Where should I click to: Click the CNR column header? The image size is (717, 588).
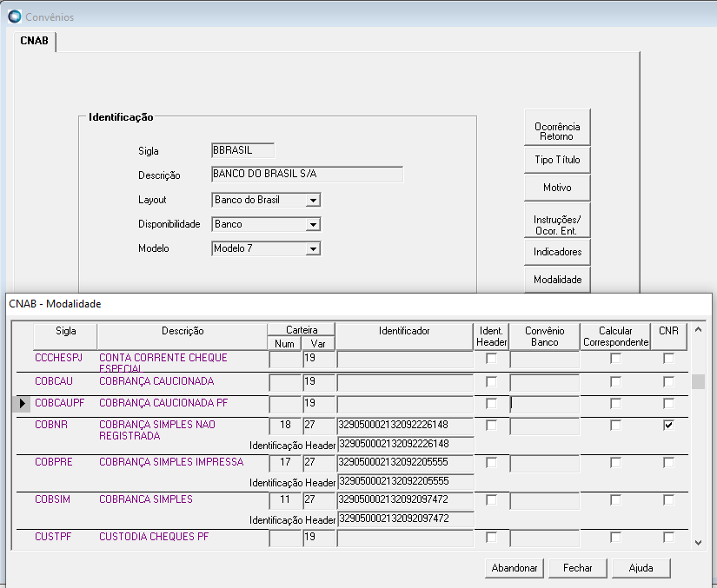(x=668, y=336)
